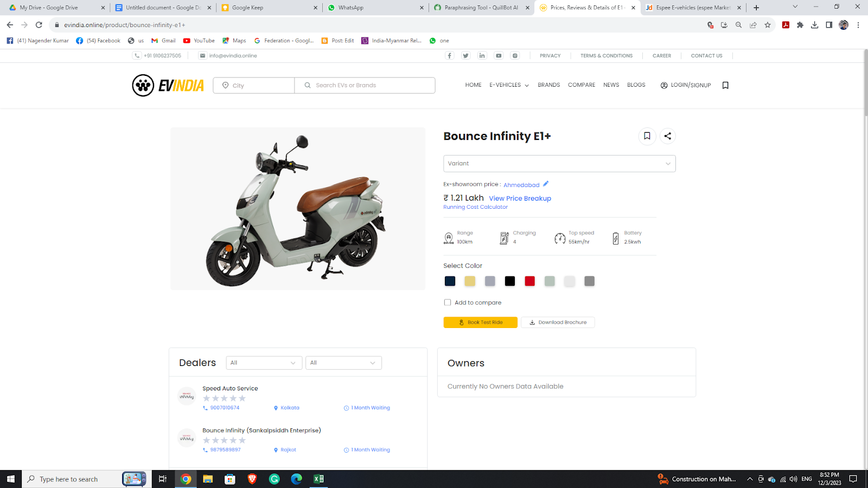Share the Bounce Infinity E1+ product
The width and height of the screenshot is (868, 488).
(x=668, y=136)
